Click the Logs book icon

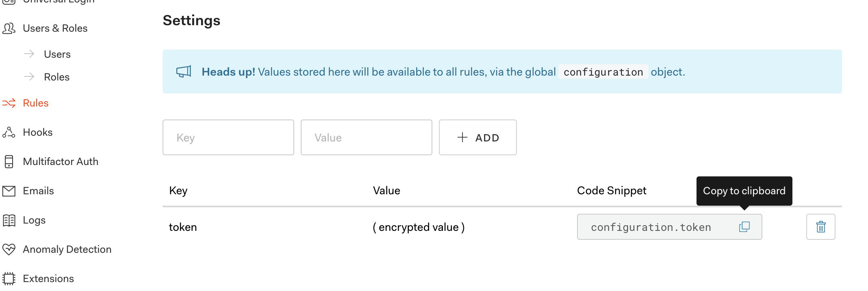[x=9, y=220]
